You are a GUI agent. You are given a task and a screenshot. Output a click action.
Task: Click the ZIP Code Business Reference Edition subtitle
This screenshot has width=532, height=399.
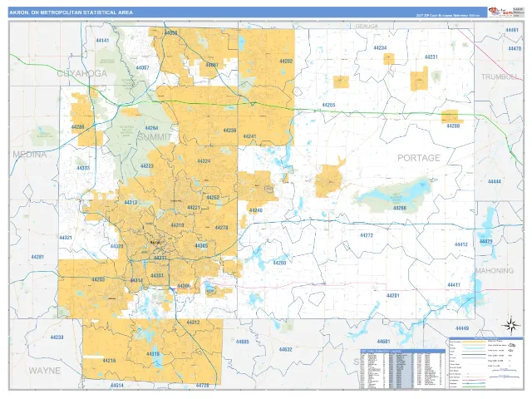coord(448,16)
